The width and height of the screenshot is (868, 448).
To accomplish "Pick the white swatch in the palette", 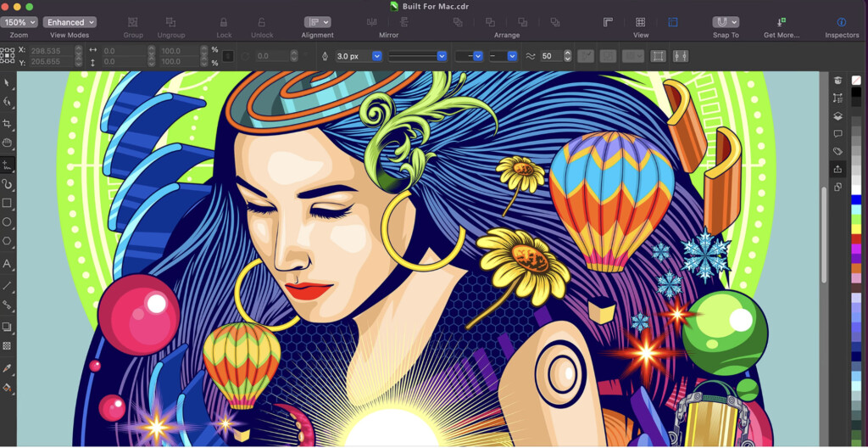I will [856, 190].
